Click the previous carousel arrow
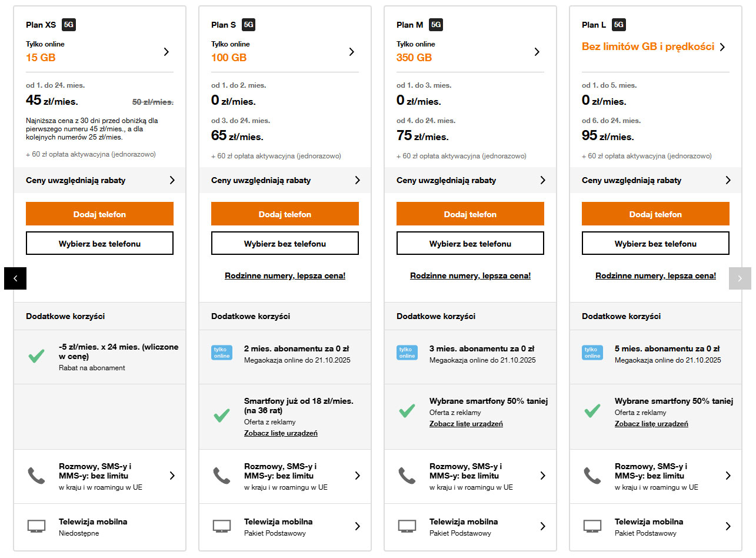This screenshot has height=558, width=756. (x=15, y=278)
